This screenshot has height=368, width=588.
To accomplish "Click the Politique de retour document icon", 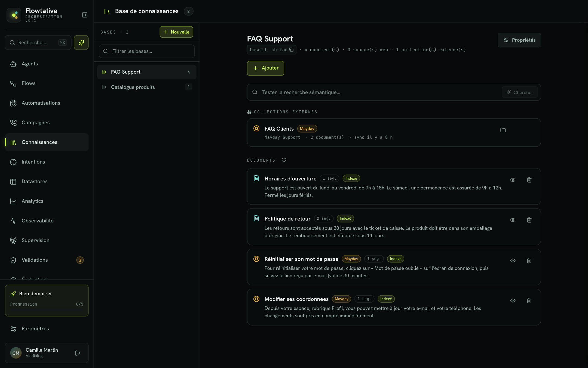I will tap(256, 218).
